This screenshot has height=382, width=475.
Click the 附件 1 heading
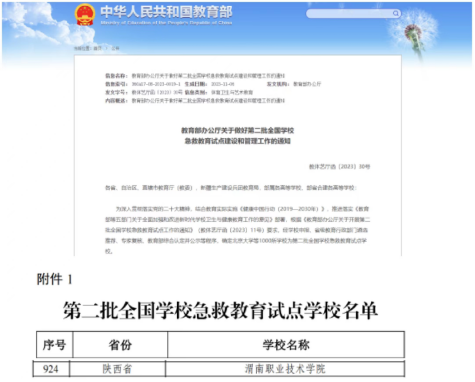54,279
